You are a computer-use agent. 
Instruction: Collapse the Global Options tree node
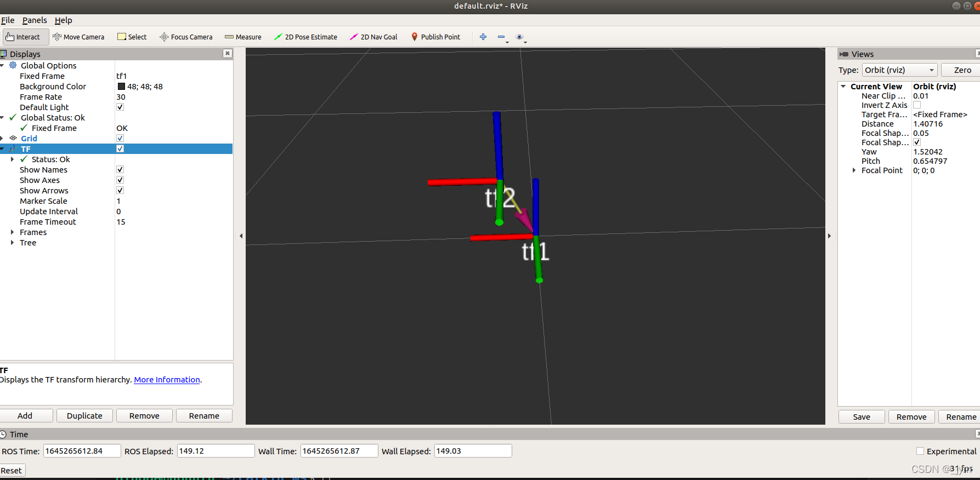point(2,65)
